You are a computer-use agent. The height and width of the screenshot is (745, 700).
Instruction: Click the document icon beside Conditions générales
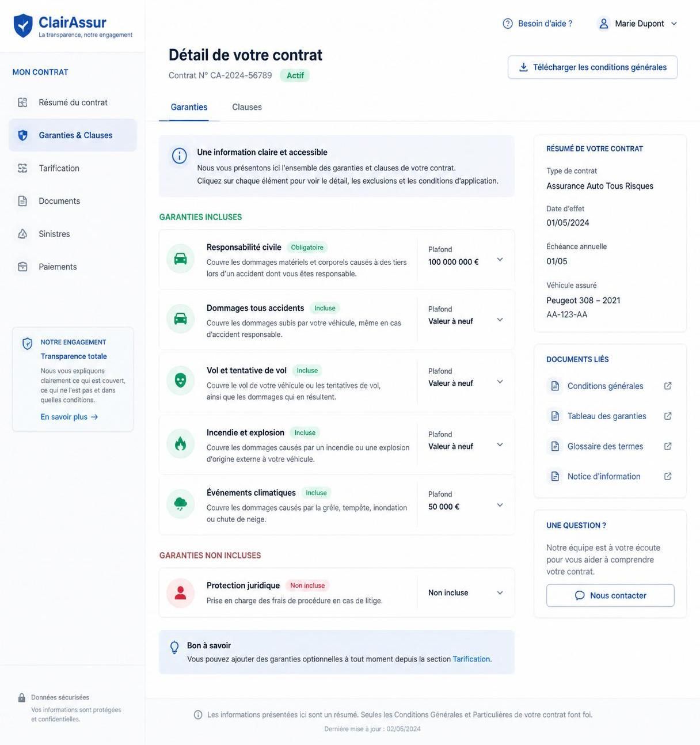[555, 386]
